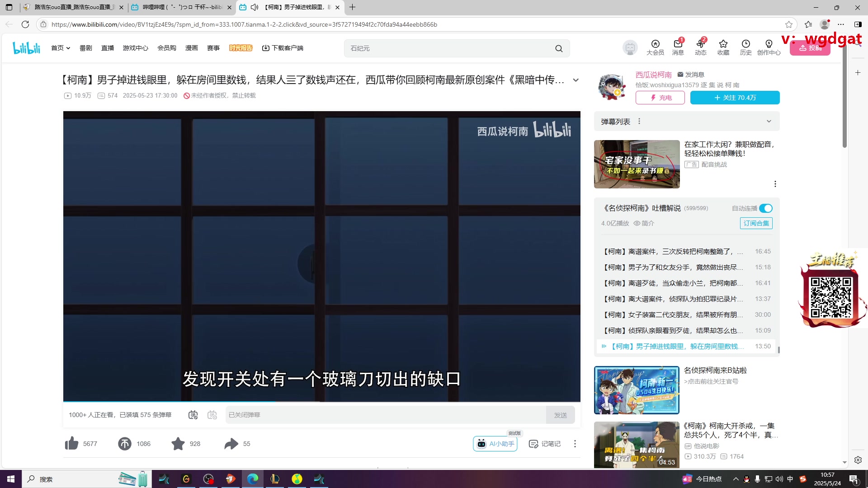The height and width of the screenshot is (488, 868).
Task: Toggle the 自动连播 autoplay switch
Action: (765, 208)
